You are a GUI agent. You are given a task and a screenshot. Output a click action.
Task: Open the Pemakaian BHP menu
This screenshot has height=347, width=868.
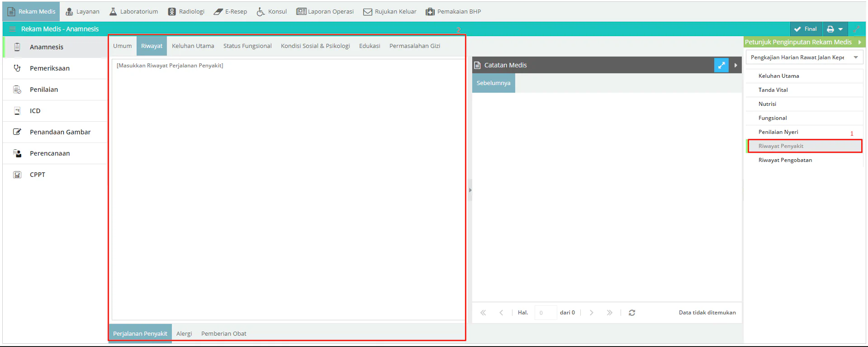pos(453,11)
